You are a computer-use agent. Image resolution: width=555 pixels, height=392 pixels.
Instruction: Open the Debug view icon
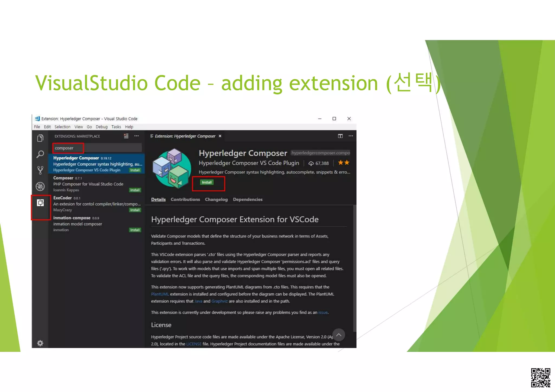click(x=40, y=186)
